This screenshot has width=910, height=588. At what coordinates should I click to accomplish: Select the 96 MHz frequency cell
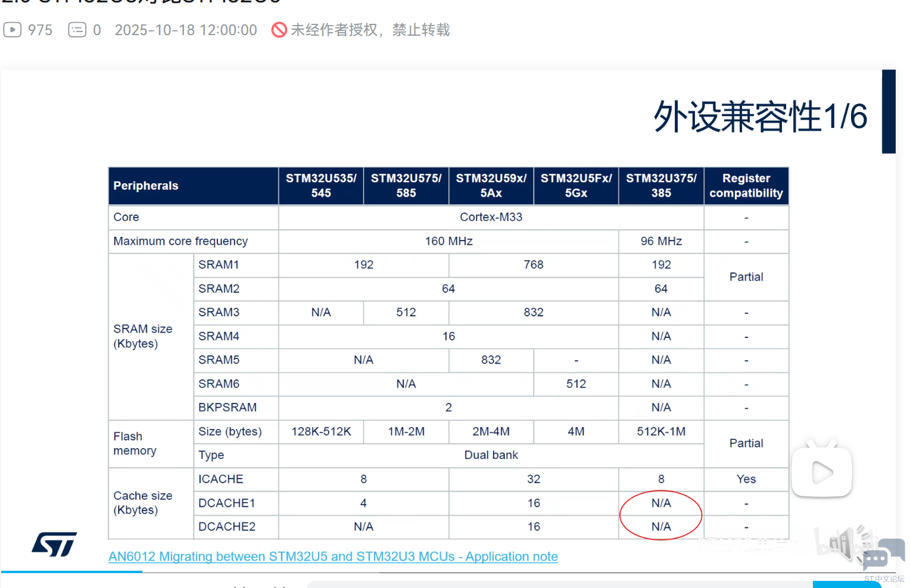661,241
